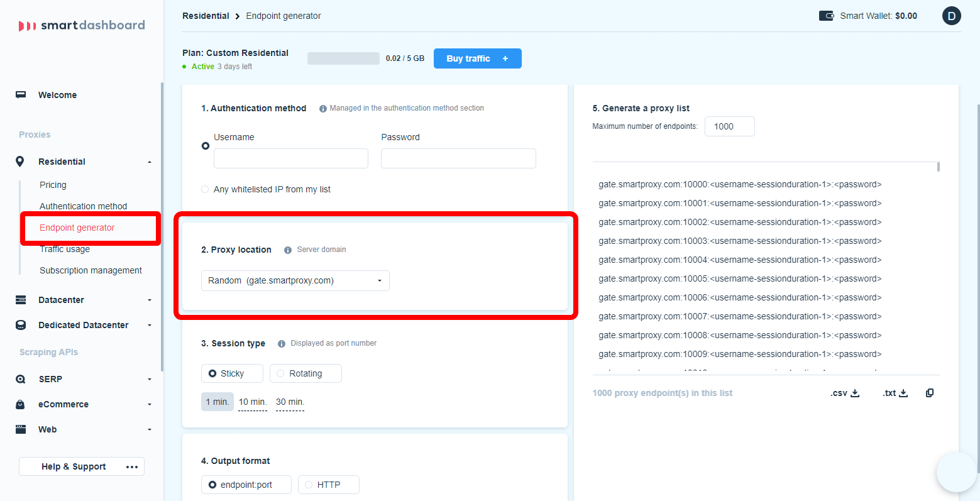Viewport: 980px width, 501px height.
Task: Select endpoint:port output format
Action: tap(246, 485)
